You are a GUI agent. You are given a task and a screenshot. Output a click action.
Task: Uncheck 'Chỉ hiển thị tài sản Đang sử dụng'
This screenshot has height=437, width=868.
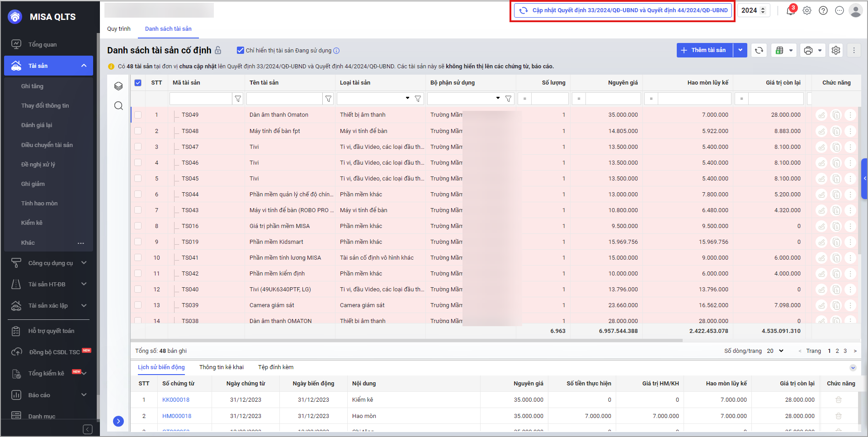(241, 50)
